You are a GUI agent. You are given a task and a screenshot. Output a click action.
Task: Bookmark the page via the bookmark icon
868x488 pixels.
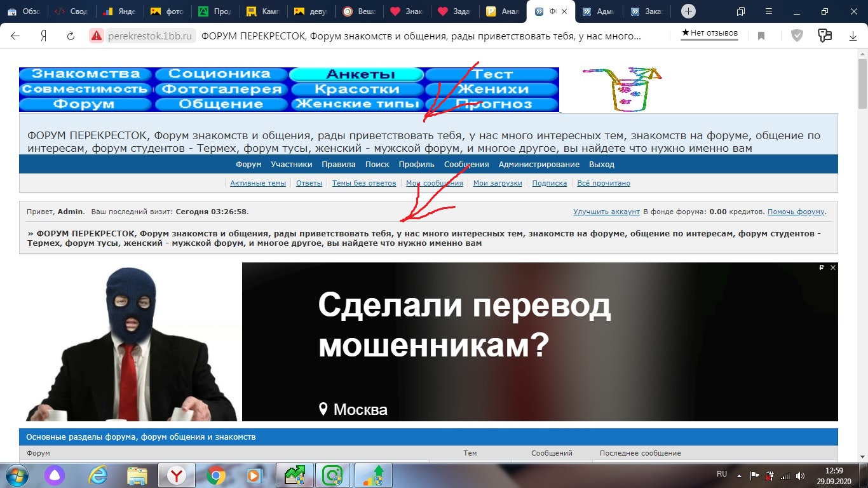tap(761, 36)
